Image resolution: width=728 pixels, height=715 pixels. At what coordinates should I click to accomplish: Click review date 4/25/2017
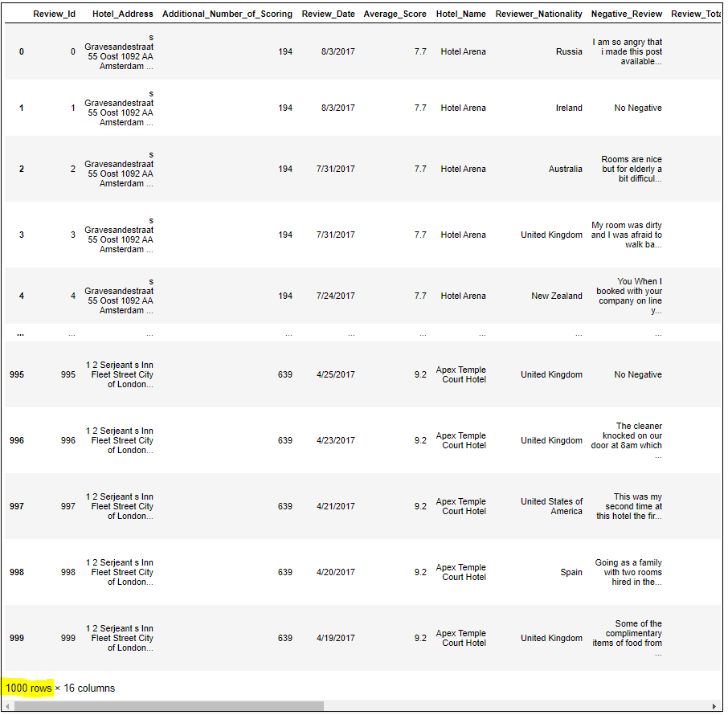[x=336, y=374]
